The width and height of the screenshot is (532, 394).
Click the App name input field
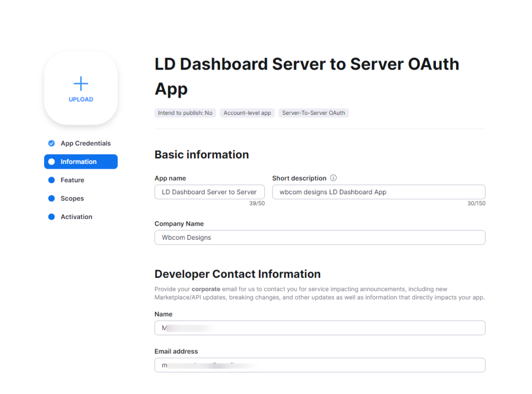209,192
